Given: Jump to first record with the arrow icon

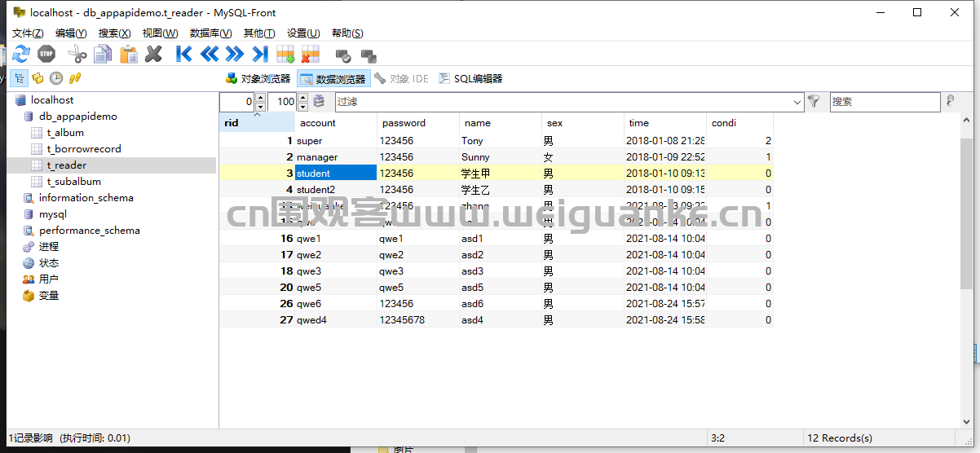Looking at the screenshot, I should pos(184,55).
